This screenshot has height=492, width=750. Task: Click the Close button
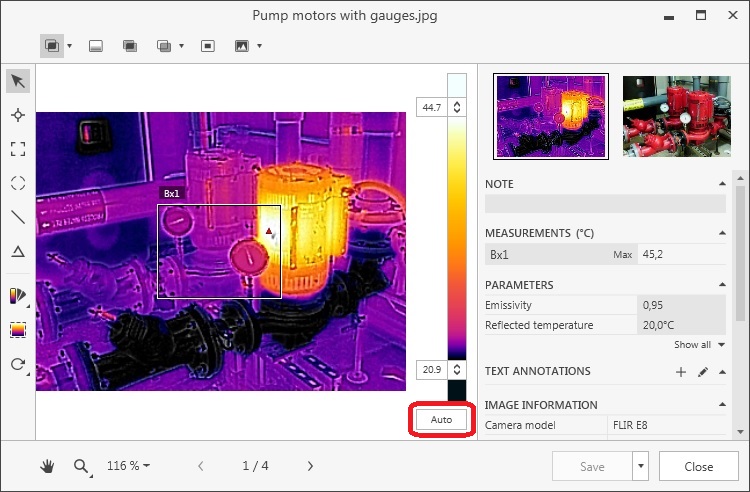click(698, 467)
